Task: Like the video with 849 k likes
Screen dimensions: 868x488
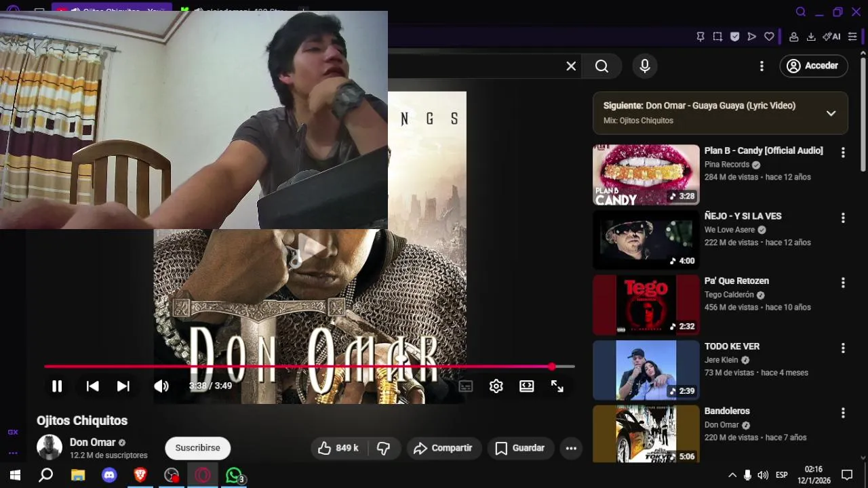Action: point(338,448)
